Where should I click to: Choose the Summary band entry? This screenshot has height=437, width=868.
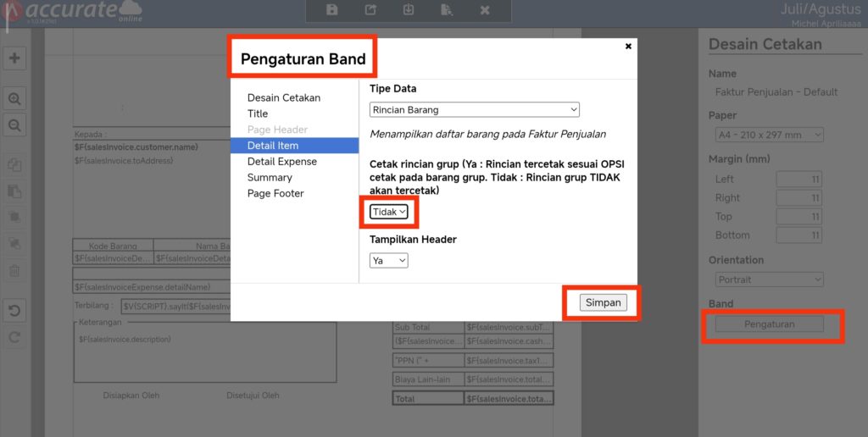pyautogui.click(x=270, y=178)
